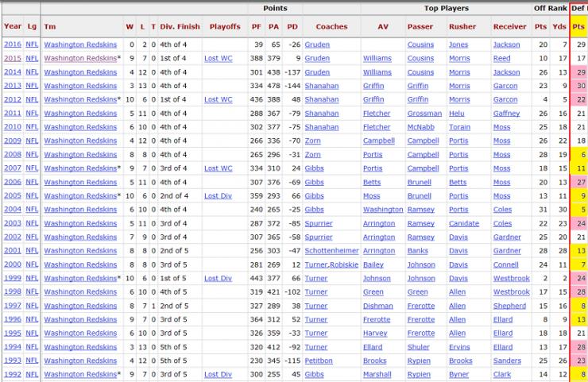Open Washington Redskins team link for 1999
This screenshot has height=382, width=588.
80,279
